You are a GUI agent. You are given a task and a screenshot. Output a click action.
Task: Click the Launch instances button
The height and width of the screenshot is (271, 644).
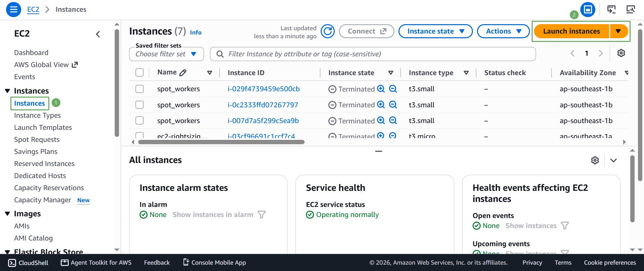click(x=572, y=31)
